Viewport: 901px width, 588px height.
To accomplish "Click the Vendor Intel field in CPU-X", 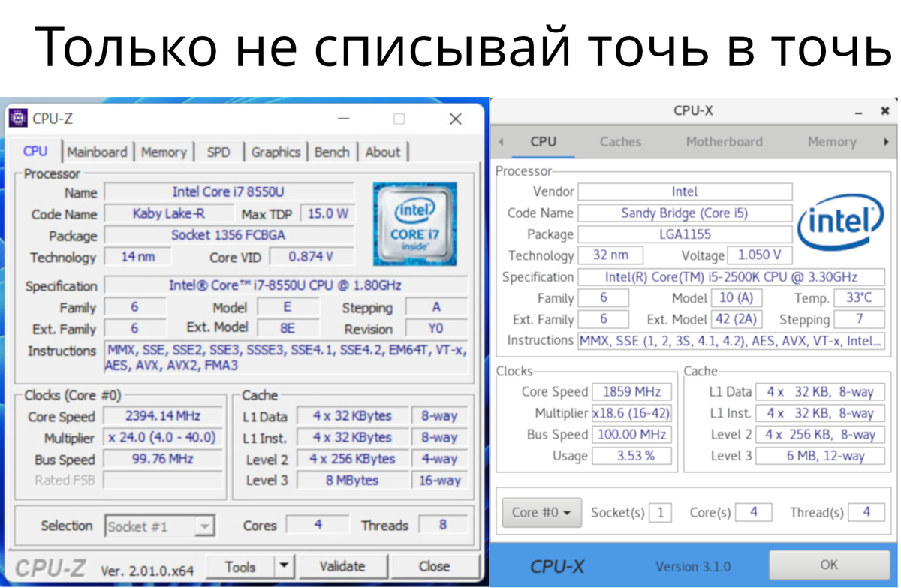I will [x=685, y=191].
